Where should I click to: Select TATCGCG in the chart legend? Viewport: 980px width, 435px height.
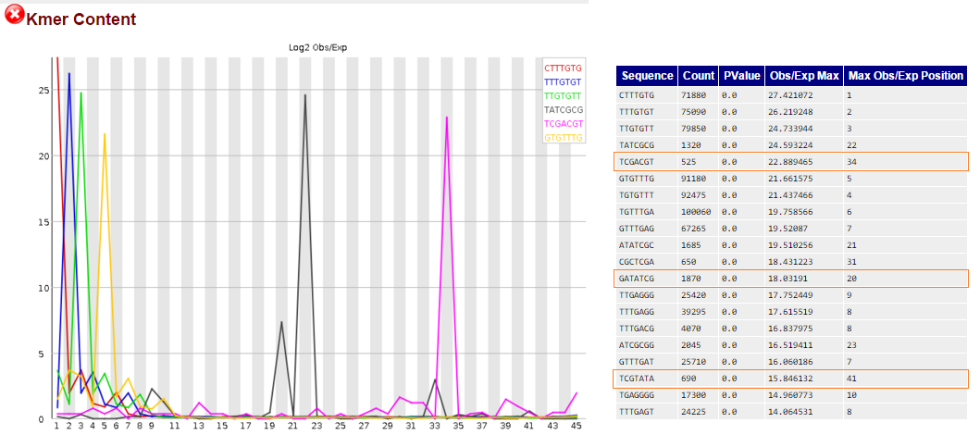pos(564,109)
